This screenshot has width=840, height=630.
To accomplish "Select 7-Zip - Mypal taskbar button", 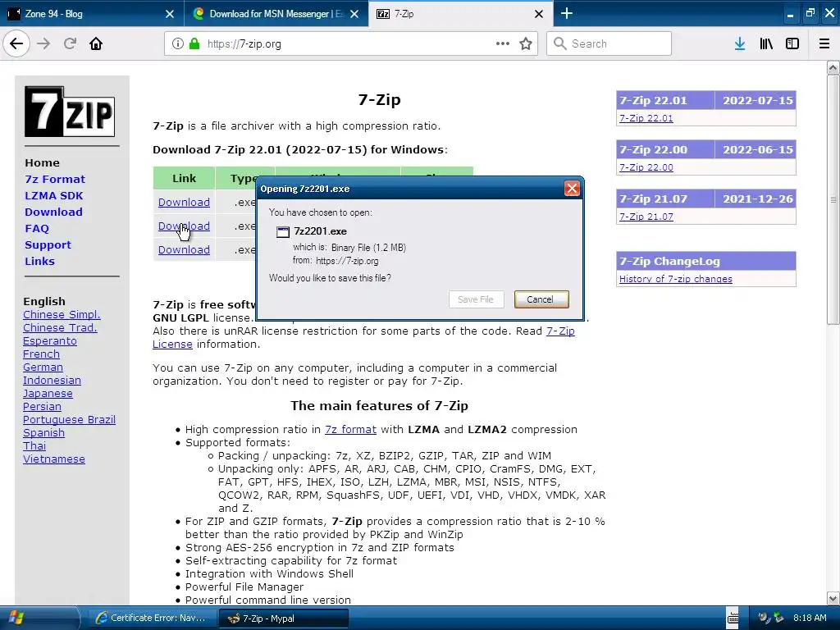I will click(284, 618).
